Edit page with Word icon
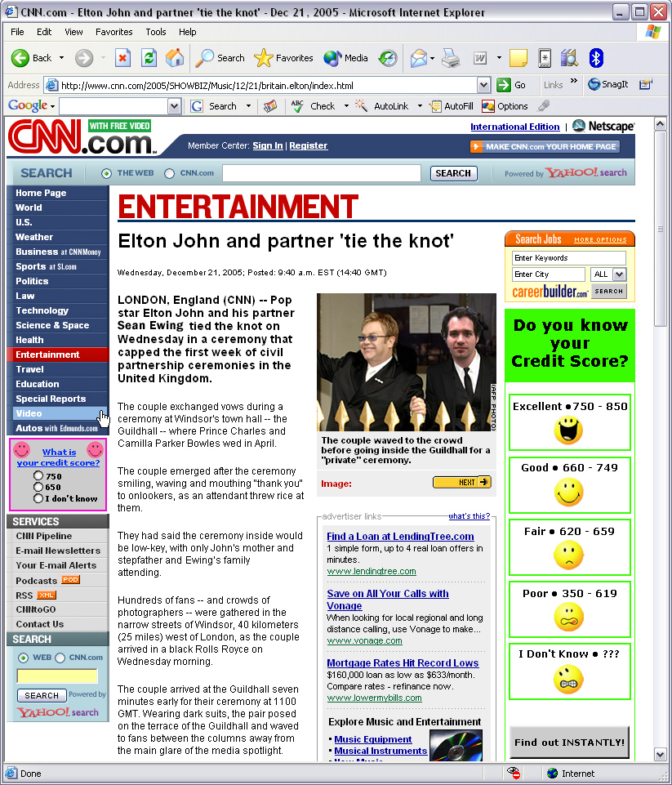Screen dimensions: 672x785 (x=480, y=58)
